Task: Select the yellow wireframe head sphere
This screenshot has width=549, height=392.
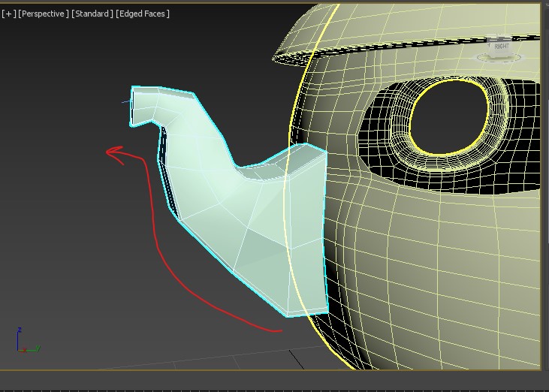Action: 421,263
